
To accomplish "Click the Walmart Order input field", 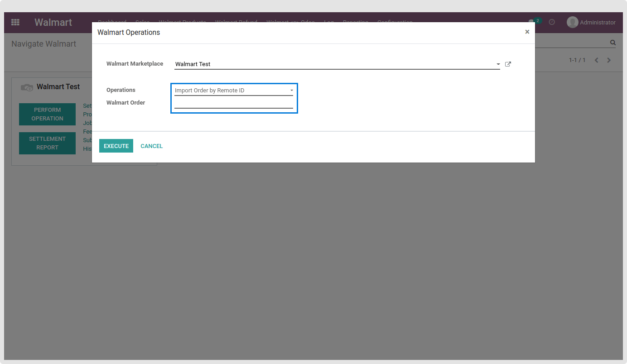I will tap(234, 103).
